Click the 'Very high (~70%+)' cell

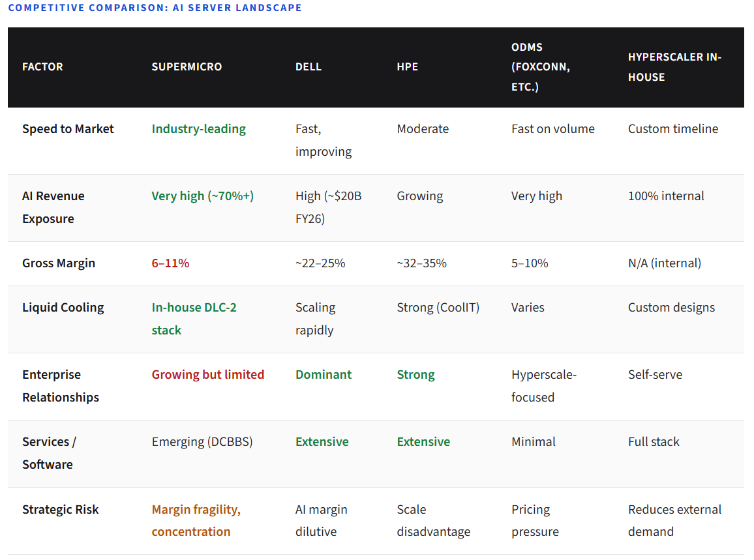202,196
